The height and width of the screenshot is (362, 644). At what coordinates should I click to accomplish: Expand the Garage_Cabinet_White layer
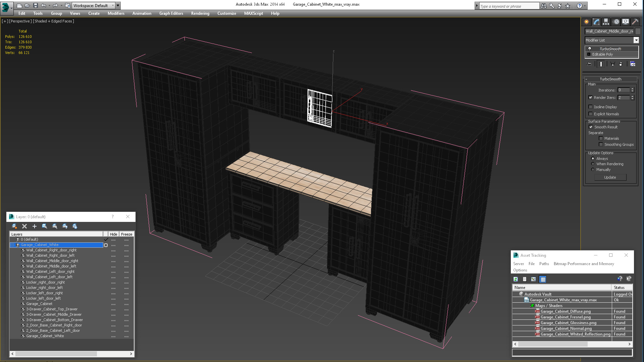tap(12, 244)
